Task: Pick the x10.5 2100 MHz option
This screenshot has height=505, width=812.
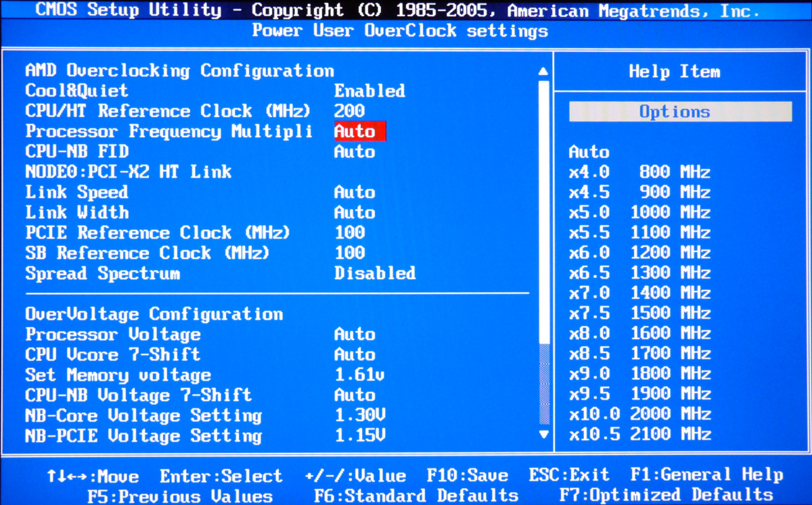Action: click(x=639, y=434)
